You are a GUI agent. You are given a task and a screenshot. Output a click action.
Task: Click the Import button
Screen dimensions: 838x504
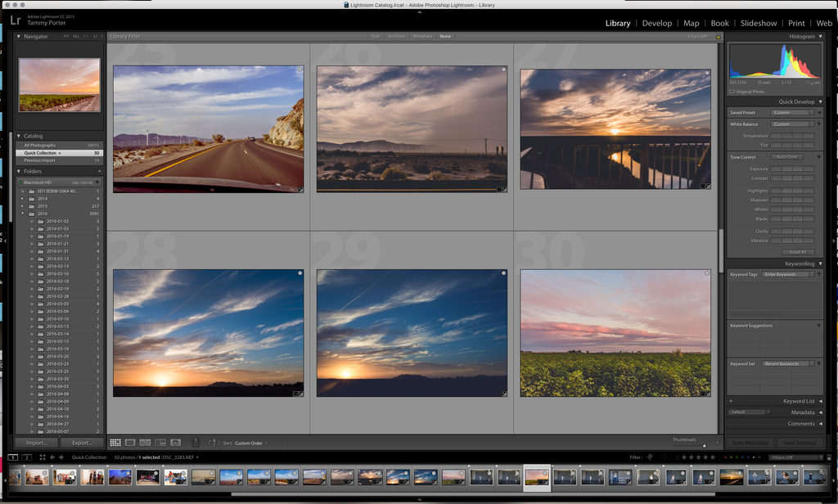coord(35,442)
